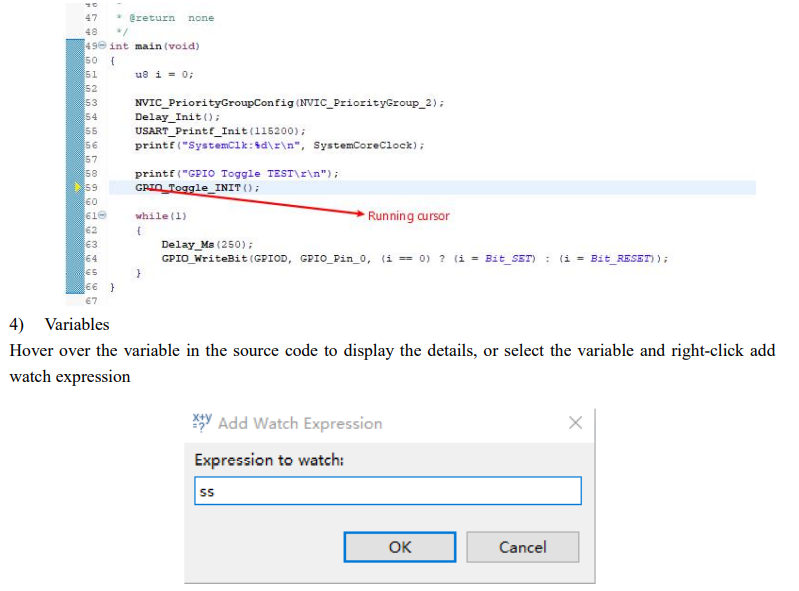Cancel the Add Watch Expression dialog
The height and width of the screenshot is (591, 799).
tap(522, 547)
